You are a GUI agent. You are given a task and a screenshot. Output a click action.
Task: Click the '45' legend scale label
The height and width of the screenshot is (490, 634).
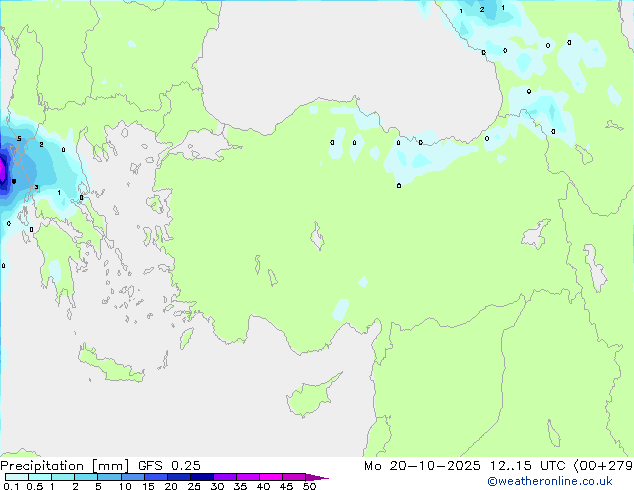point(286,486)
